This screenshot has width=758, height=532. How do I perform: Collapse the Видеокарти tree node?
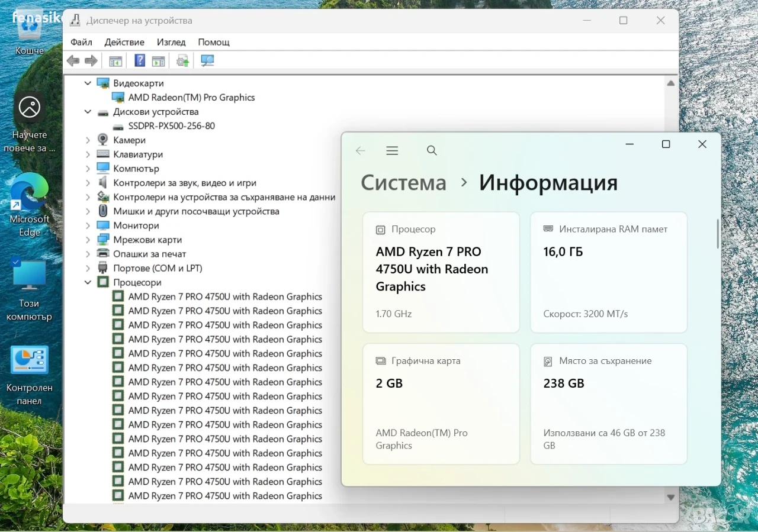click(88, 83)
